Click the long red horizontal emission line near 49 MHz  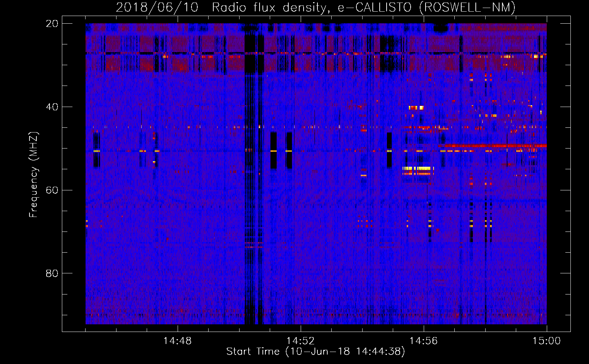tap(493, 146)
